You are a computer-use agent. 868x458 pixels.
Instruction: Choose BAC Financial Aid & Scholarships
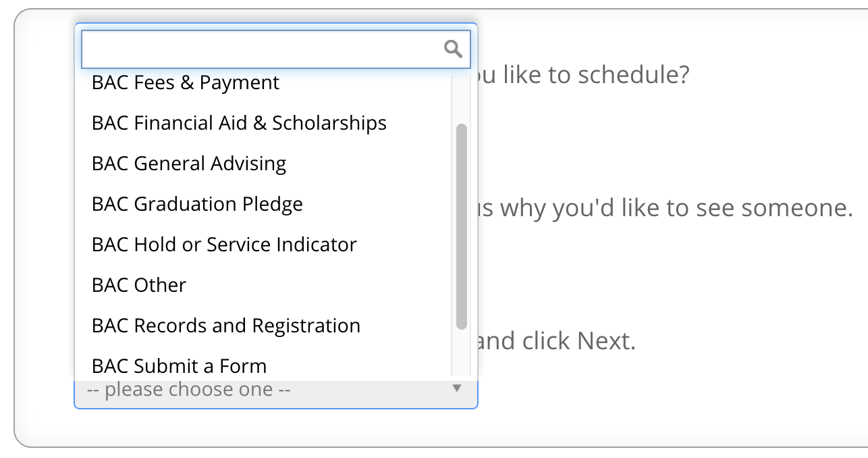(239, 123)
